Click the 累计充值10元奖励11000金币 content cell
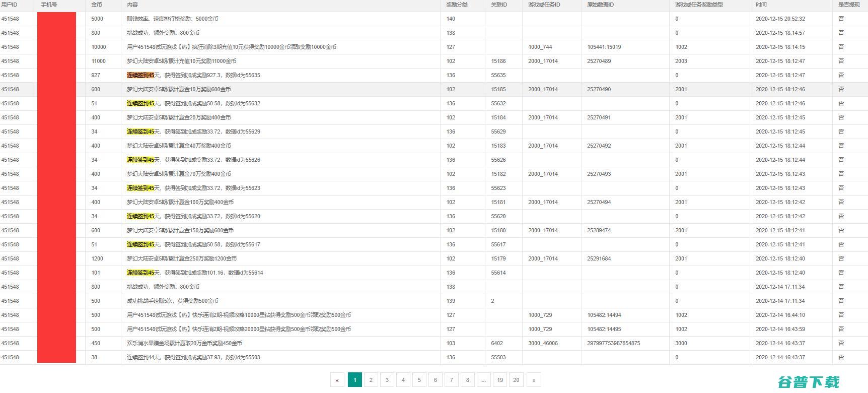Viewport: 868px width, 393px height. [x=181, y=61]
